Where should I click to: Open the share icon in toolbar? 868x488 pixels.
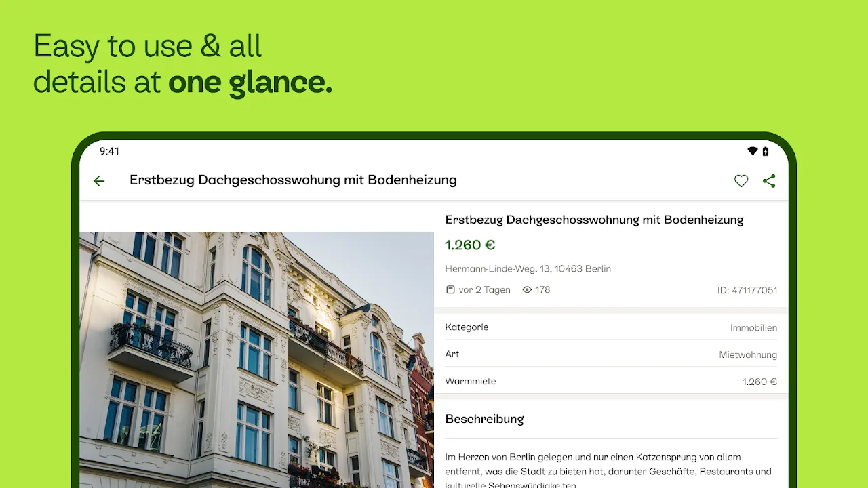769,181
